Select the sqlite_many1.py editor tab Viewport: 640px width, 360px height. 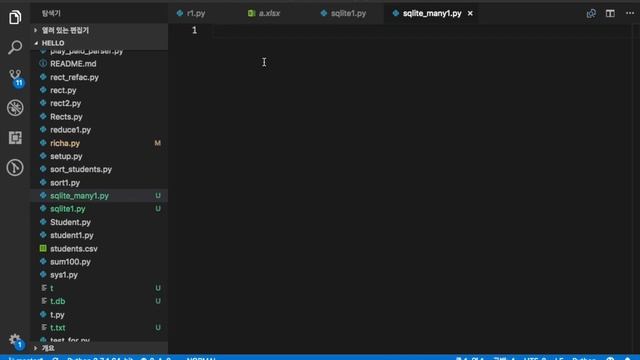click(x=432, y=13)
